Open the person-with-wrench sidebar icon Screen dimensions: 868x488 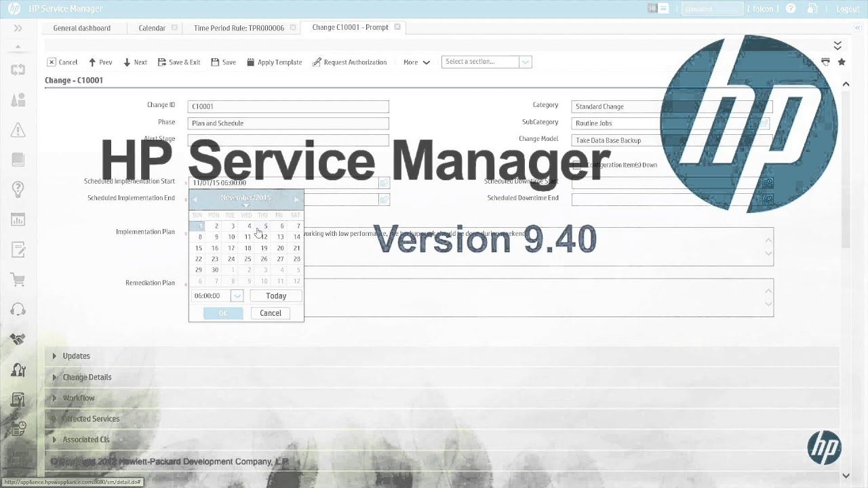18,370
